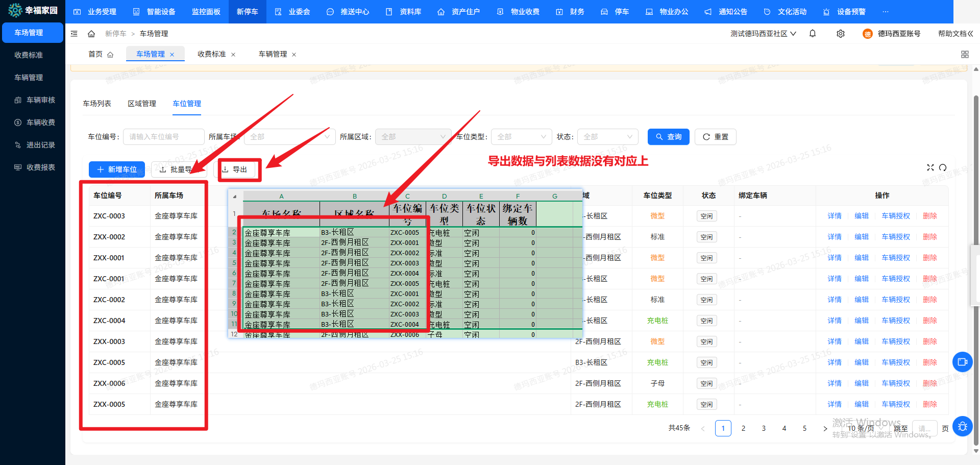Click the 导出 export button
Screen dimensions: 980x465
235,169
